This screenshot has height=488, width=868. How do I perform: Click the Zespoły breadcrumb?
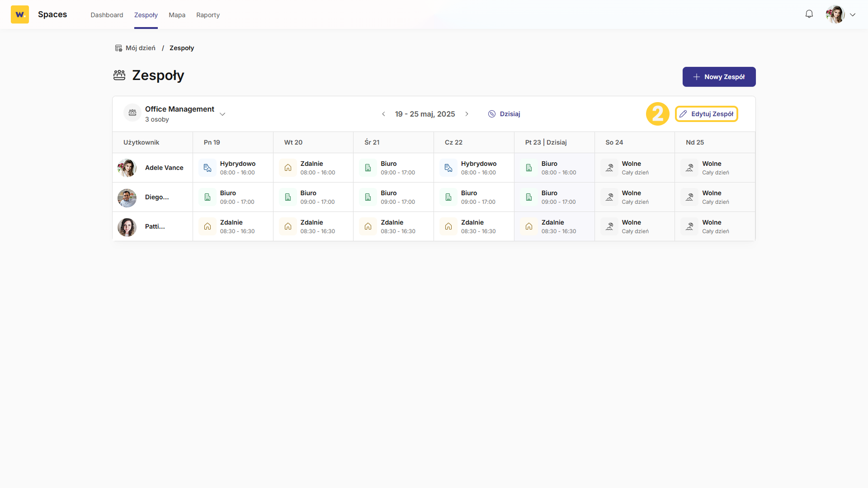click(182, 48)
